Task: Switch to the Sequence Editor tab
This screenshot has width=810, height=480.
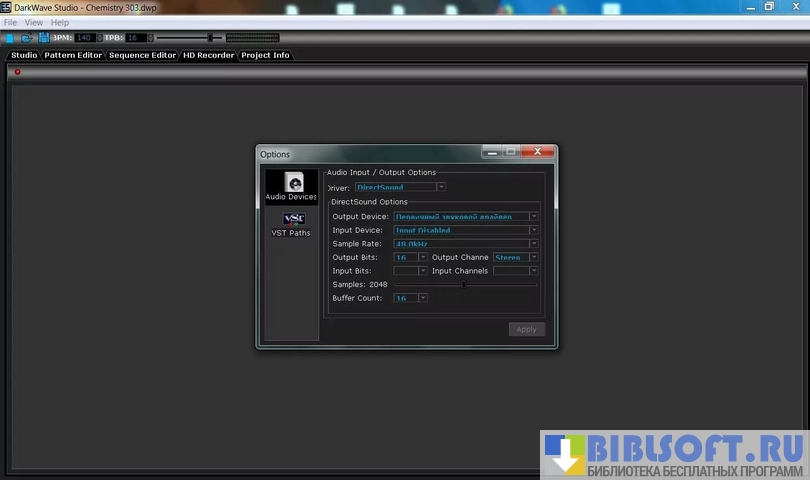Action: (x=142, y=56)
